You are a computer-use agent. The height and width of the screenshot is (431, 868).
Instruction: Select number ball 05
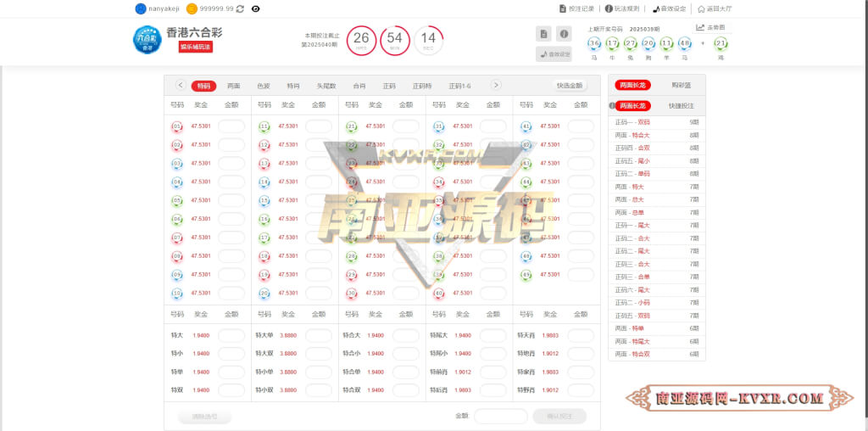click(x=176, y=200)
